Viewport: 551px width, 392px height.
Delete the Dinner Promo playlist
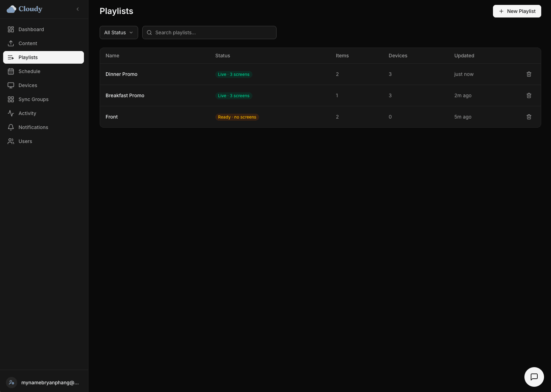pyautogui.click(x=529, y=74)
